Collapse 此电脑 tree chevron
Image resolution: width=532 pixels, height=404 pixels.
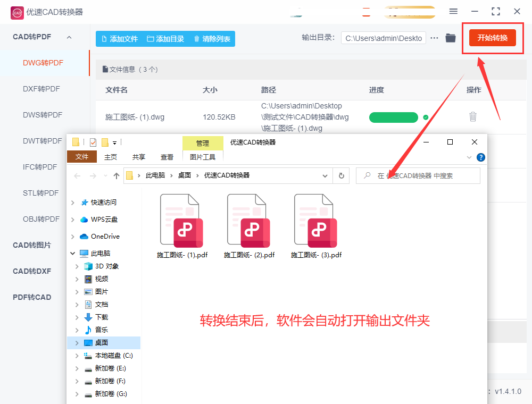click(x=72, y=253)
